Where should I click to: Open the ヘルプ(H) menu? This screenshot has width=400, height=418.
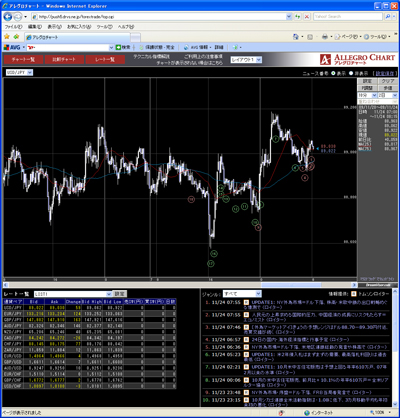coord(126,27)
